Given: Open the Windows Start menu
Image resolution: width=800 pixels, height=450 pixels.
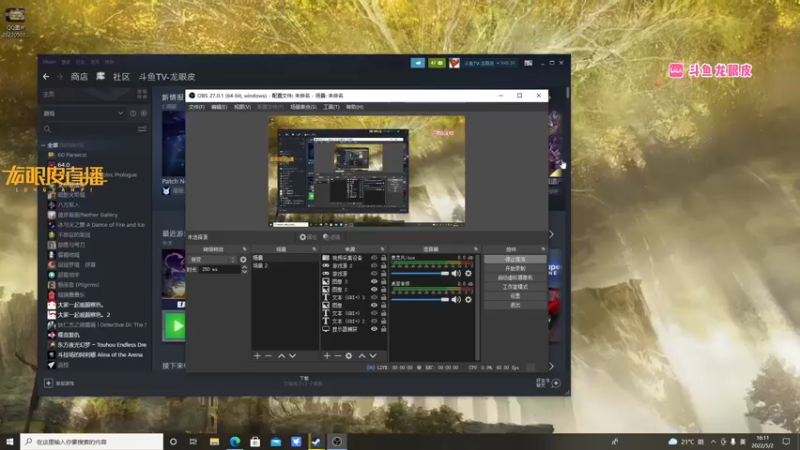Looking at the screenshot, I should point(10,441).
